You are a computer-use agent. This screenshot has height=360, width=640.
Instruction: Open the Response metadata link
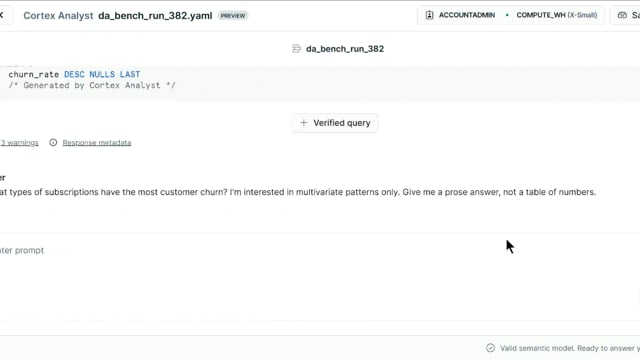click(x=97, y=142)
